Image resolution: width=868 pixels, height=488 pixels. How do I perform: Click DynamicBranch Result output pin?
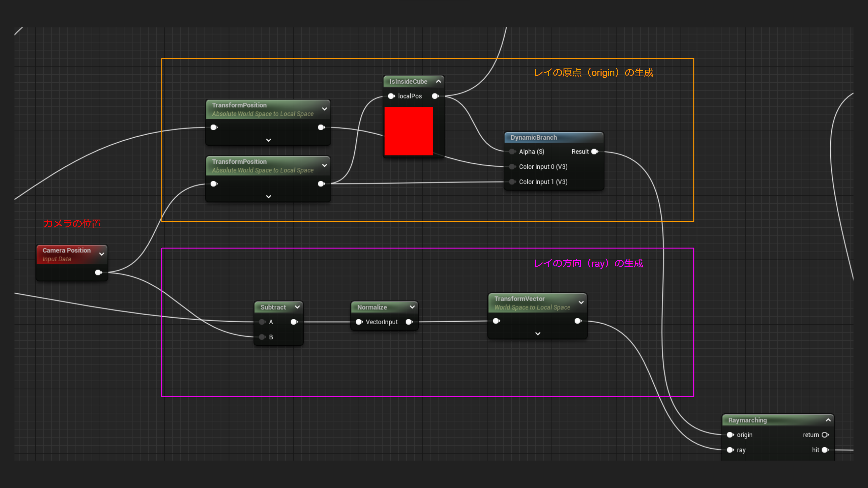point(594,152)
